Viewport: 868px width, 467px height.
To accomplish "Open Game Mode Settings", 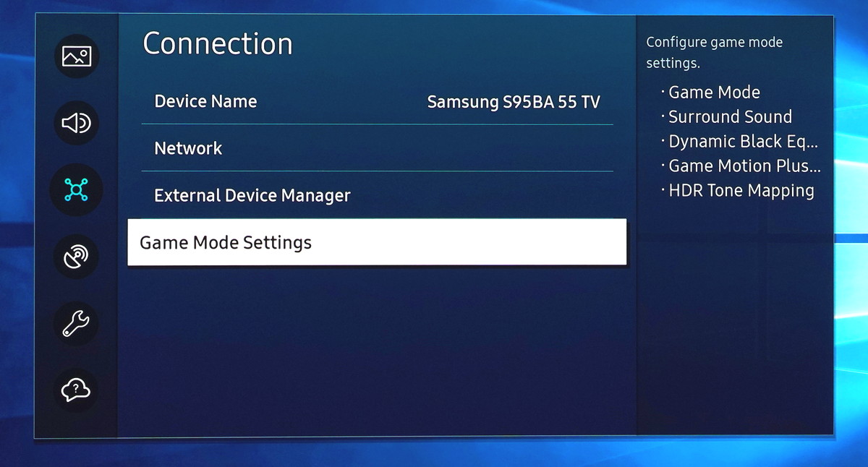I will (377, 242).
